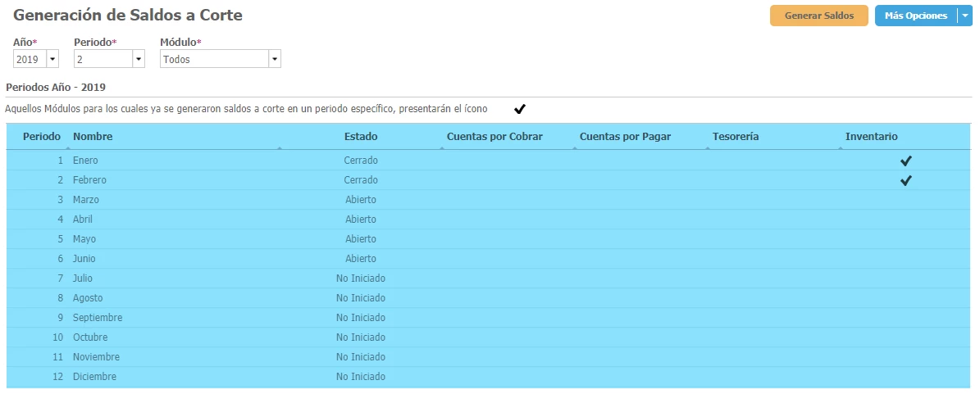Click the Inventario column header
980x403 pixels.
click(871, 137)
